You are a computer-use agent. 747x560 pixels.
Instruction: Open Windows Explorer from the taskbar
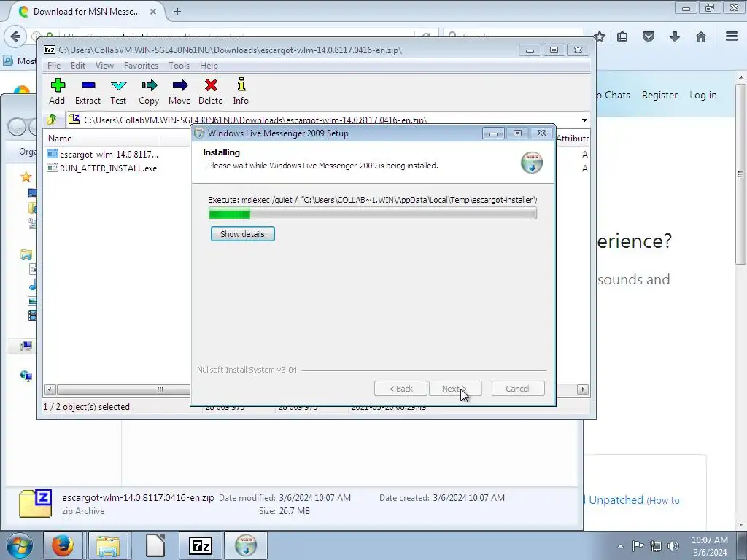pos(108,545)
